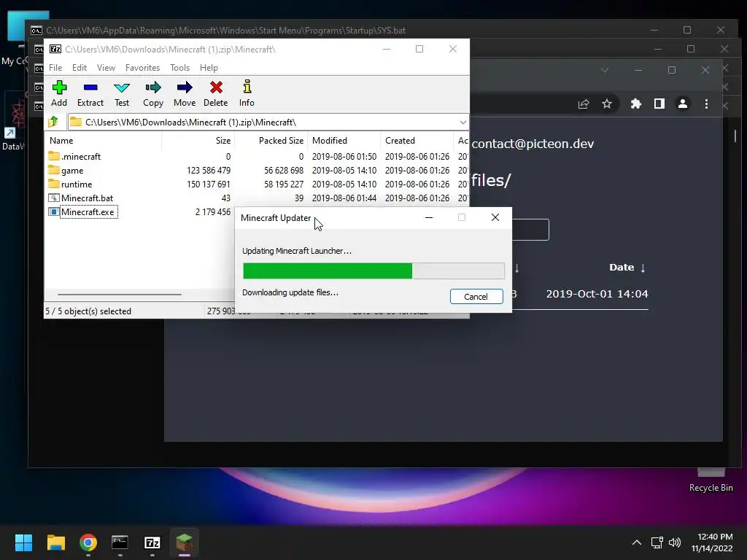Click the Copy toolbar icon

(x=153, y=93)
